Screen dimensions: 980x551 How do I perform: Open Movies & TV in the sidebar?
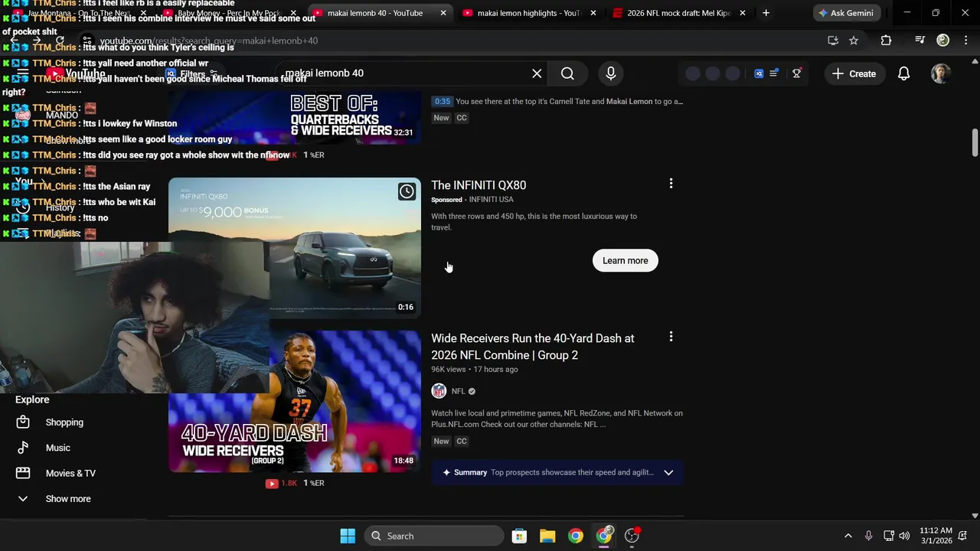coord(70,473)
